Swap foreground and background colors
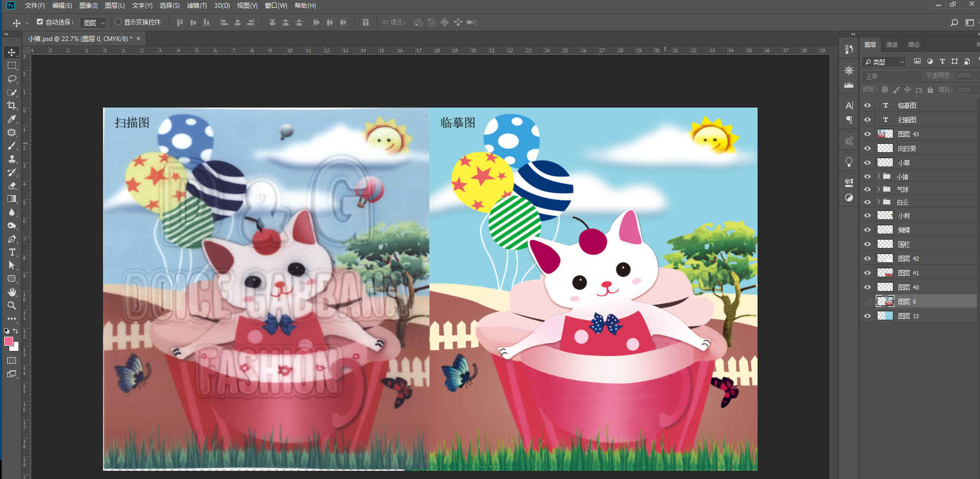This screenshot has height=479, width=980. [x=16, y=331]
